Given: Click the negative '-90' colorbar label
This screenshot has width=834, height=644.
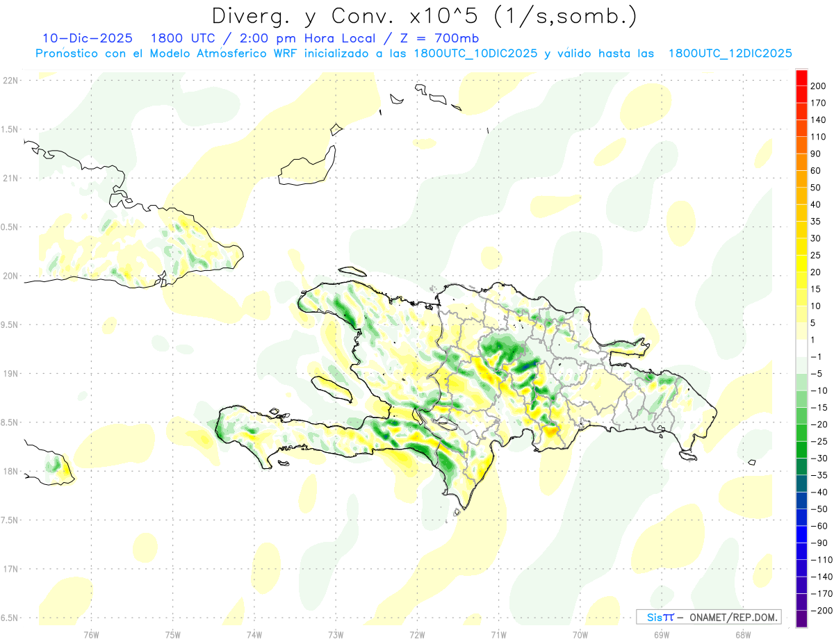Looking at the screenshot, I should coord(819,543).
